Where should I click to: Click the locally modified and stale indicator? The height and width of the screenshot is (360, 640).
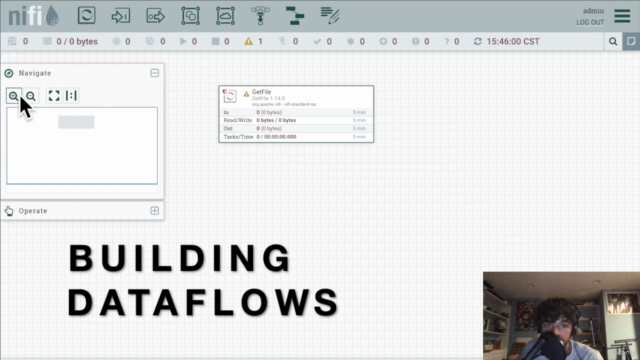click(420, 41)
